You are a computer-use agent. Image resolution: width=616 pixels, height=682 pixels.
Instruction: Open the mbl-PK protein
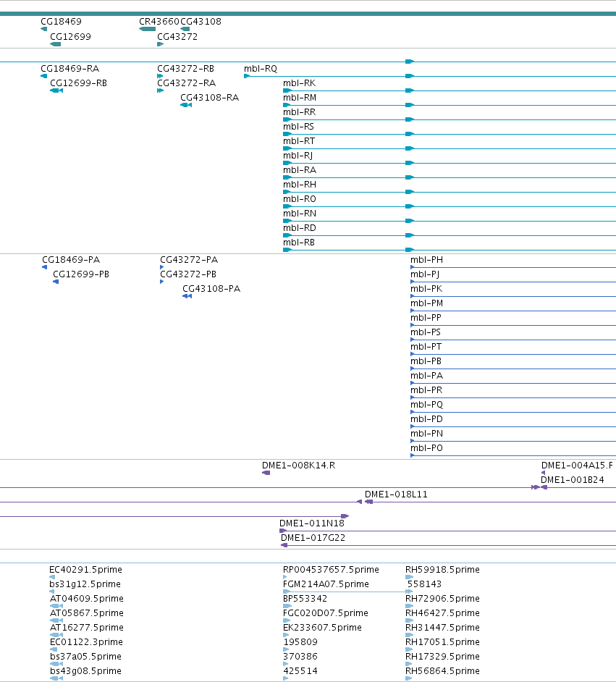point(426,289)
